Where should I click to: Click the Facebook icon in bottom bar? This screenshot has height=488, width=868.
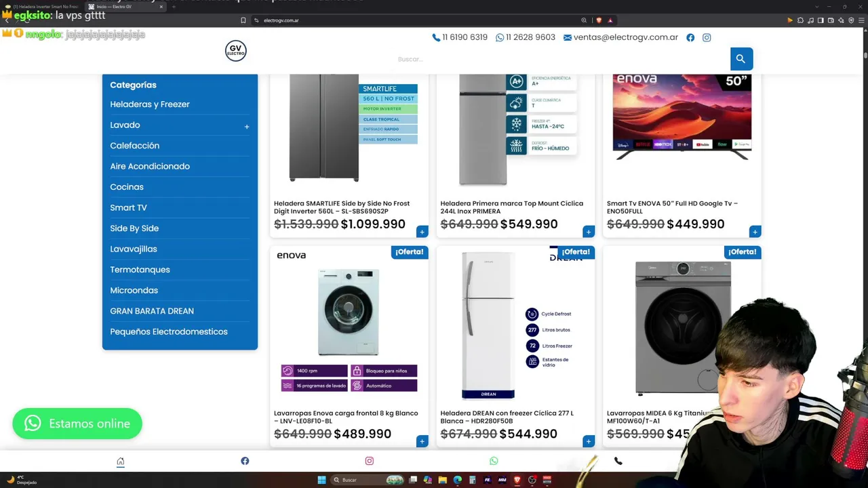pos(245,461)
